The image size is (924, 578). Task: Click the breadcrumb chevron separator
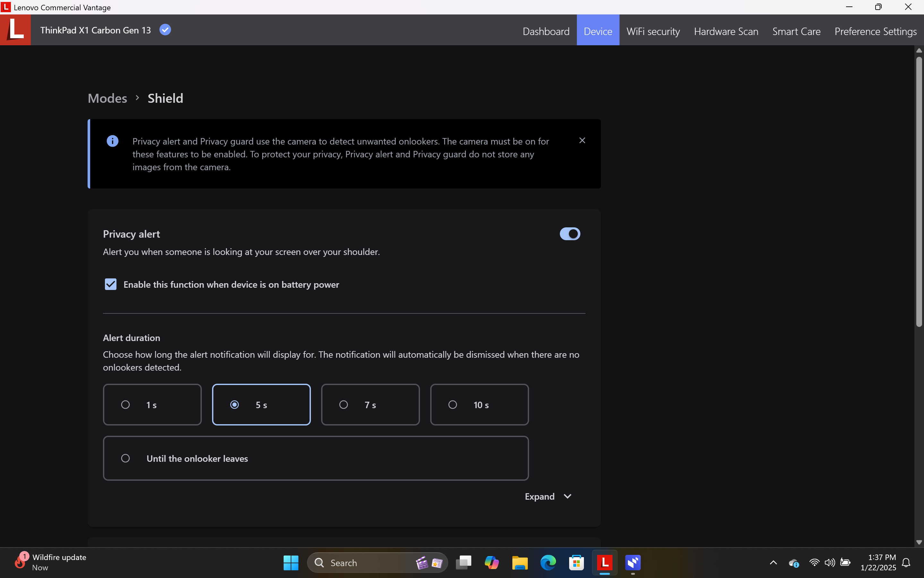(x=137, y=98)
